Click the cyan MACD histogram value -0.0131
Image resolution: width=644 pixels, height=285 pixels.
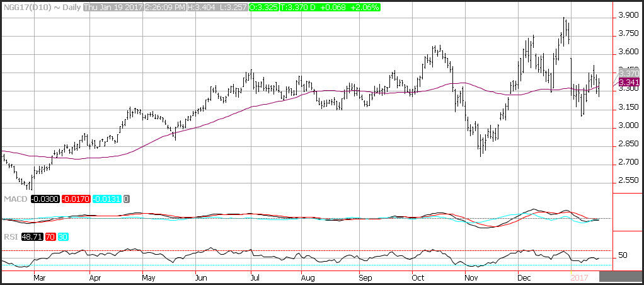(x=108, y=199)
